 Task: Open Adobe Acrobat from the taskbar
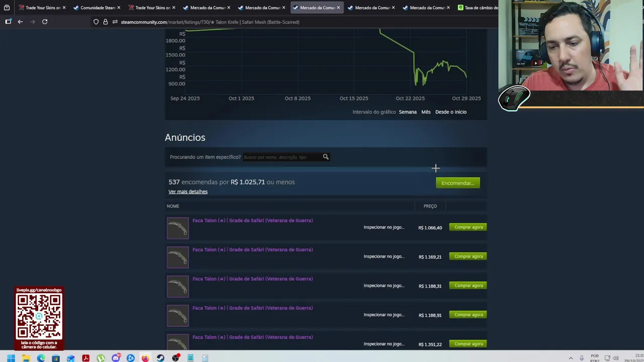pyautogui.click(x=86, y=358)
